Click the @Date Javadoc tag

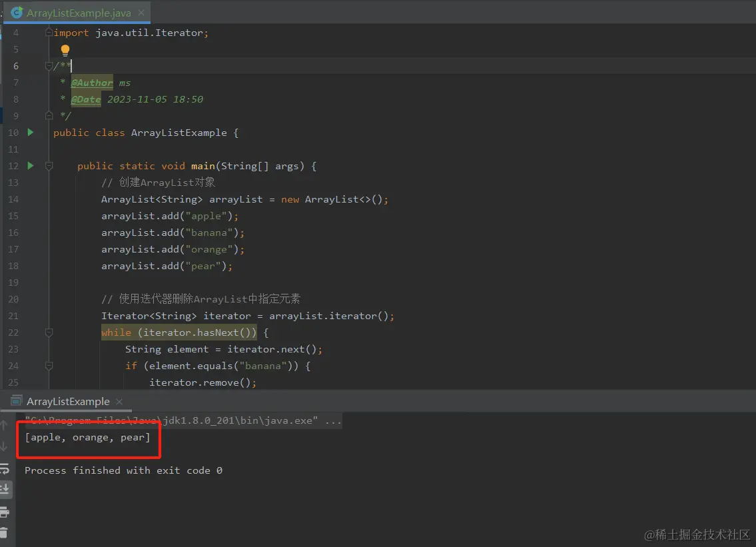point(86,99)
